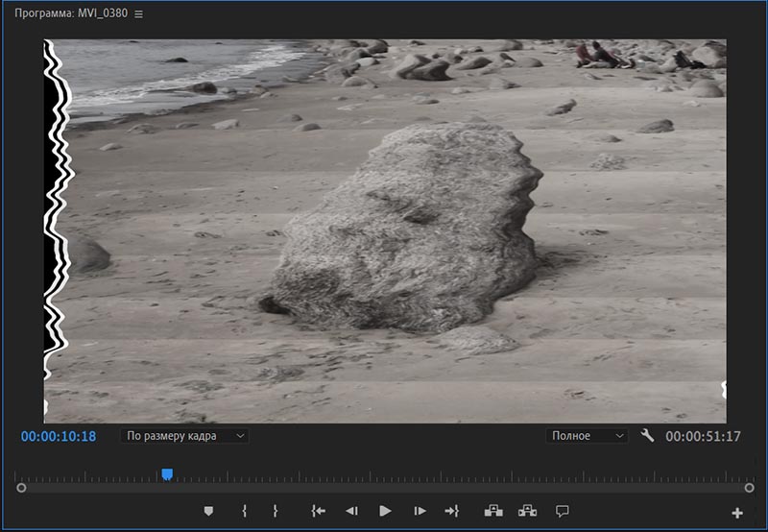The image size is (768, 532).
Task: Click the Extract button
Action: (527, 511)
